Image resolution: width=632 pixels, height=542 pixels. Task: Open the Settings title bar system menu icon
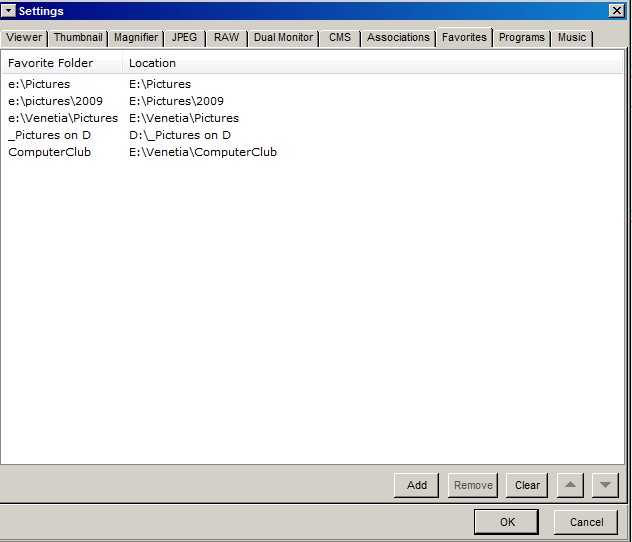click(8, 10)
